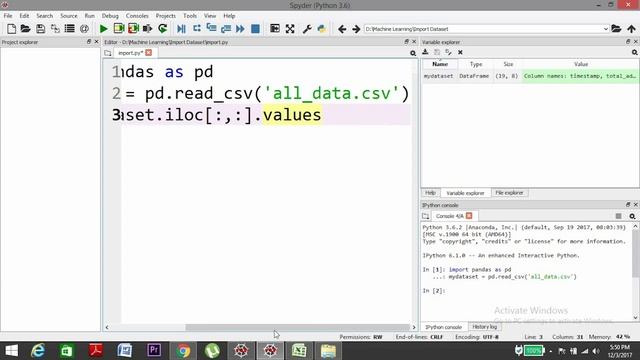Open the Projects menu
640x360 pixels.
[166, 16]
